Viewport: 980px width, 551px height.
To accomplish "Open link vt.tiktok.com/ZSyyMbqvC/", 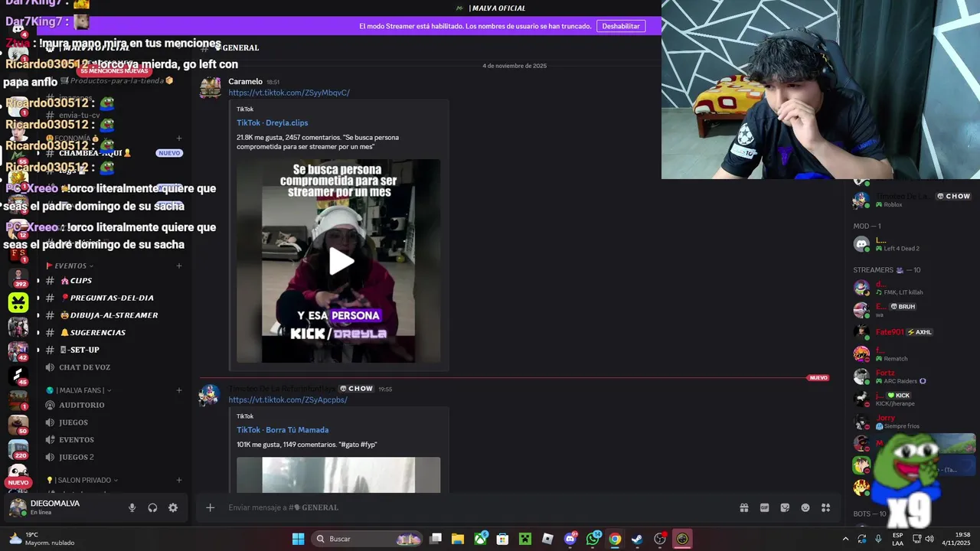I will tap(289, 93).
